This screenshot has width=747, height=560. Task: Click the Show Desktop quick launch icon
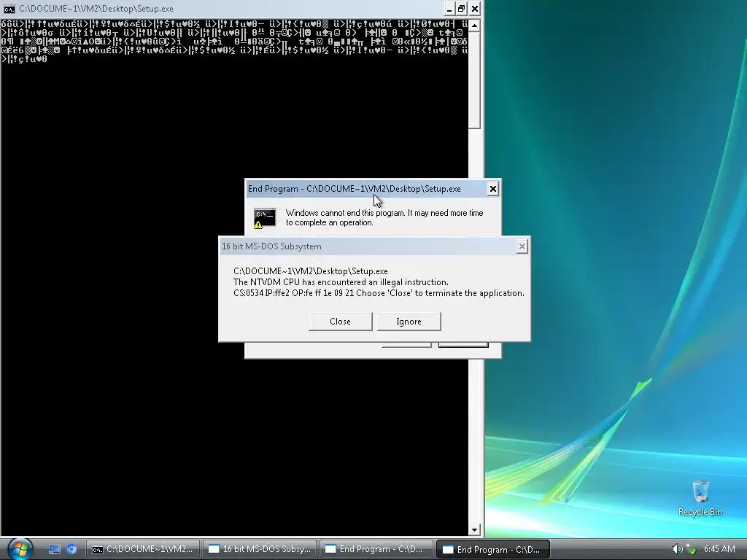55,549
